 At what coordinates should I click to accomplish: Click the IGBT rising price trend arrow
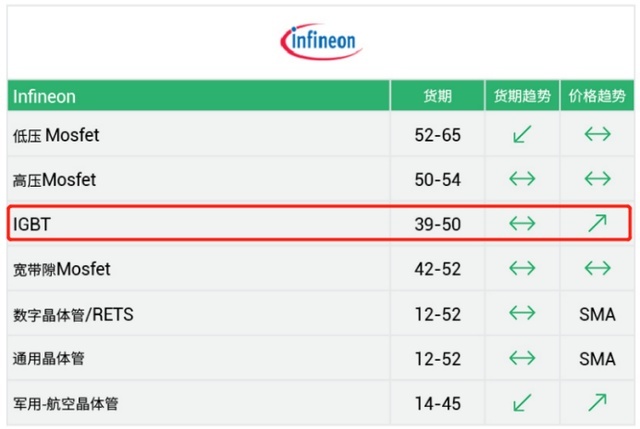[x=598, y=223]
